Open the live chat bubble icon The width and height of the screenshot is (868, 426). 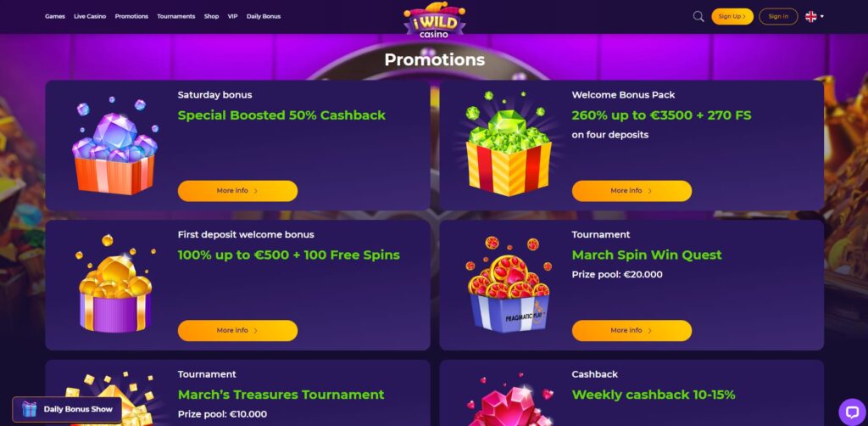click(x=851, y=411)
